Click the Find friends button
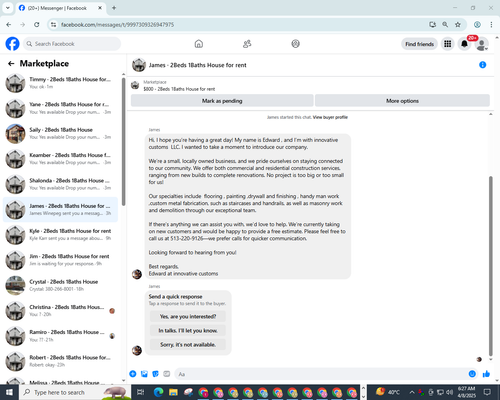The height and width of the screenshot is (400, 500). (x=419, y=44)
